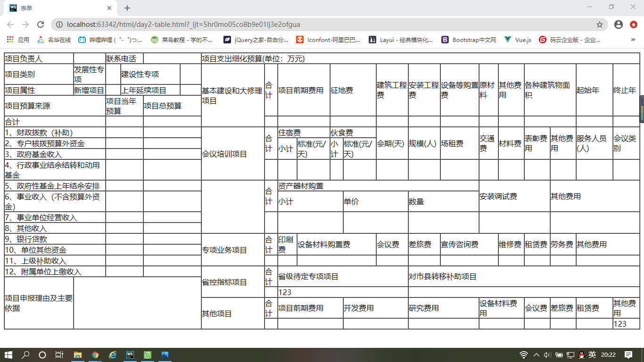Click the browser forward arrow
The height and width of the screenshot is (362, 644).
[25, 25]
